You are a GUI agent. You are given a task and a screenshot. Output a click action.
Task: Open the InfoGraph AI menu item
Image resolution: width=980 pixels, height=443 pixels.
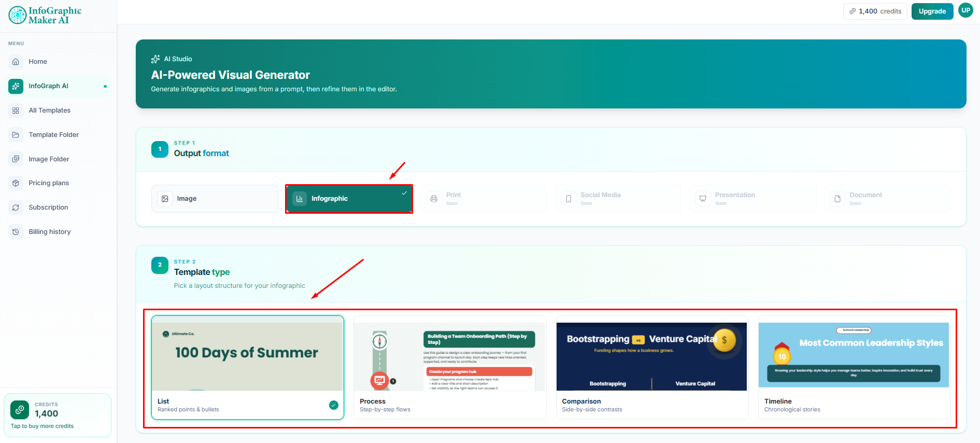pyautogui.click(x=60, y=86)
